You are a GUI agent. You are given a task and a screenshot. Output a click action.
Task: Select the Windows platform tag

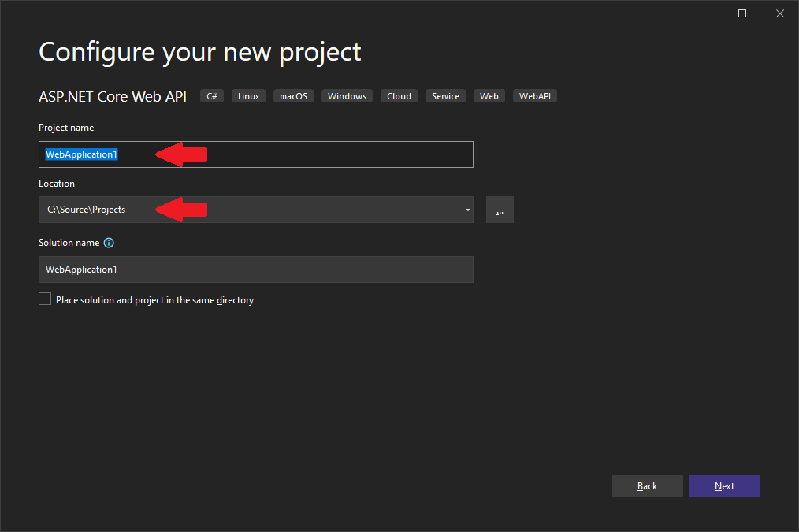click(347, 95)
